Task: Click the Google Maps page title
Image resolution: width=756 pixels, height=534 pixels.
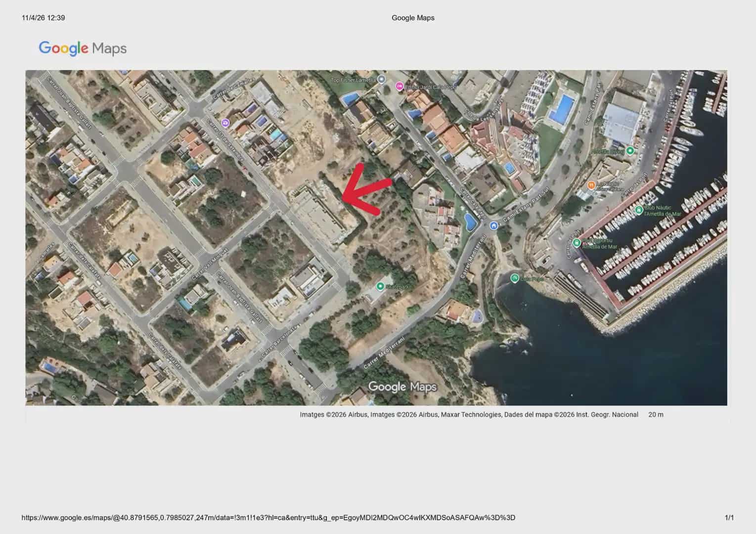Action: (413, 18)
